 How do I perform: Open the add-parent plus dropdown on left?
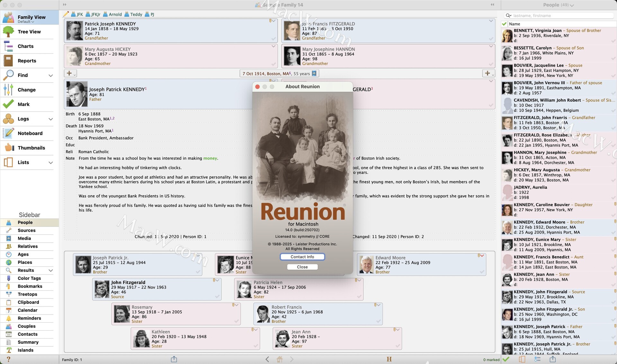click(70, 74)
